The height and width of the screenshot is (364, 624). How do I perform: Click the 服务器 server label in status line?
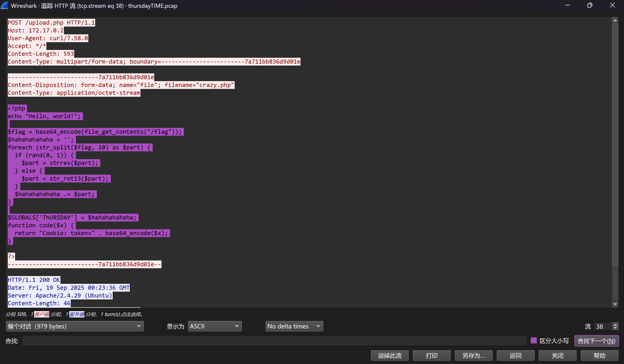(77, 314)
